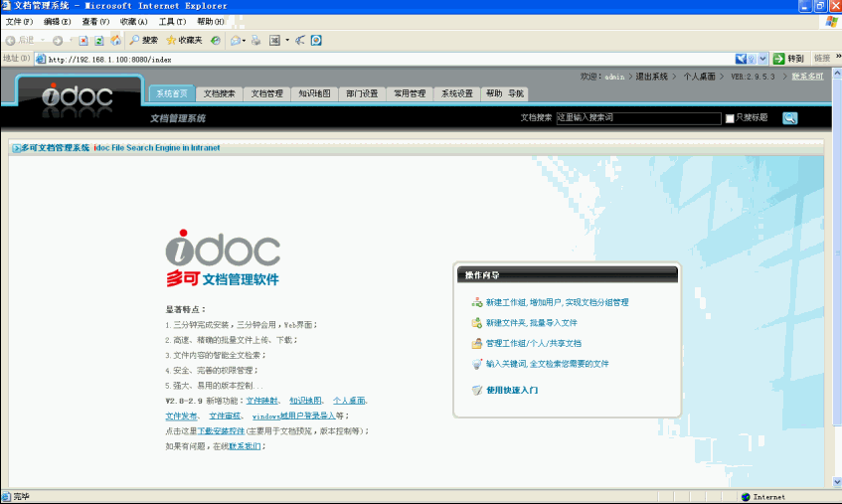
Task: Click the 个人桌面 link in feature list
Action: [x=349, y=401]
